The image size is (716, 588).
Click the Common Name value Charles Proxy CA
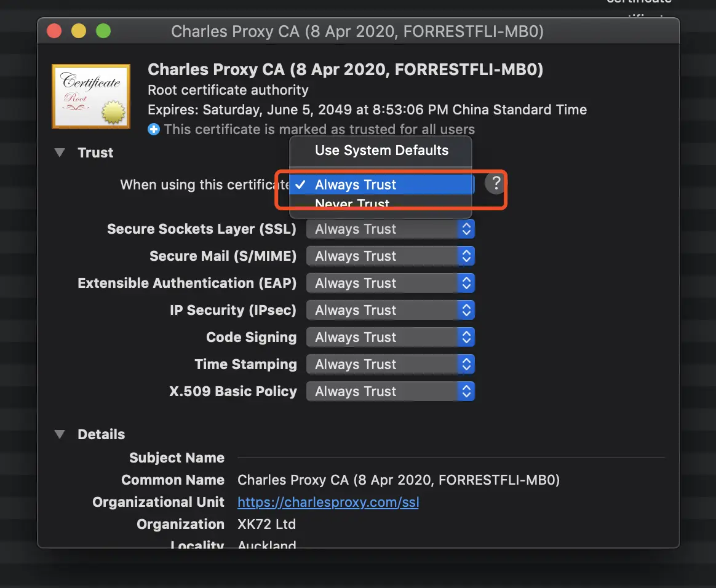[399, 480]
